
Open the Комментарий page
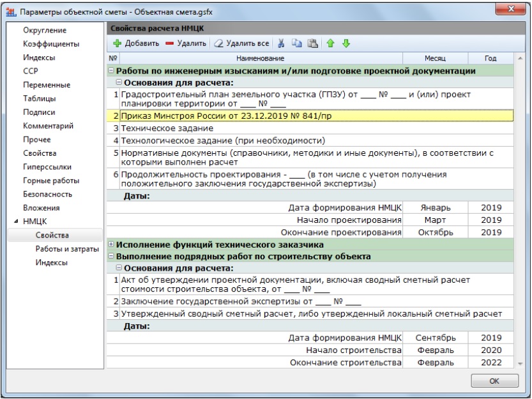point(48,126)
